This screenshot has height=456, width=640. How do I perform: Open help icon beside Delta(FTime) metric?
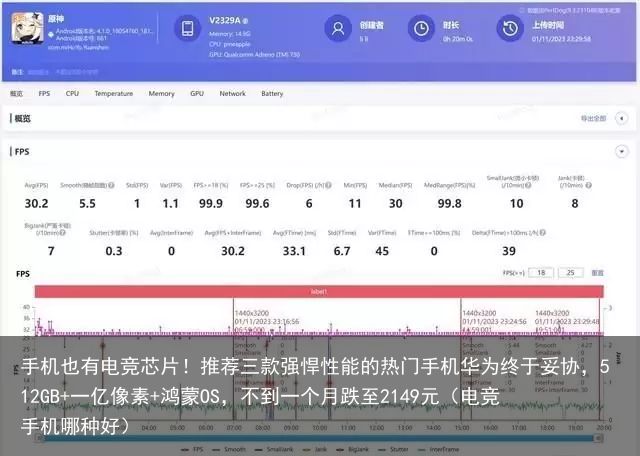click(542, 233)
